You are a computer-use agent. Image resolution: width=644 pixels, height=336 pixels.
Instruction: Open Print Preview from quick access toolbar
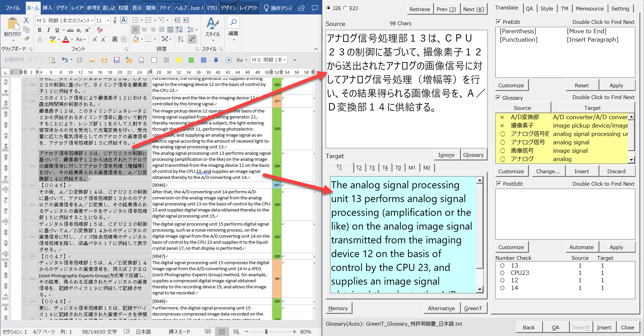(x=52, y=60)
